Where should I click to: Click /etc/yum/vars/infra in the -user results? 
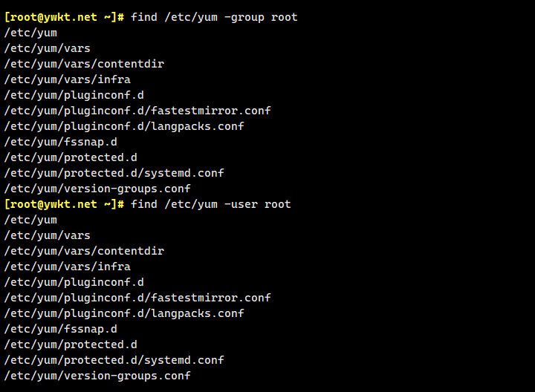(68, 267)
